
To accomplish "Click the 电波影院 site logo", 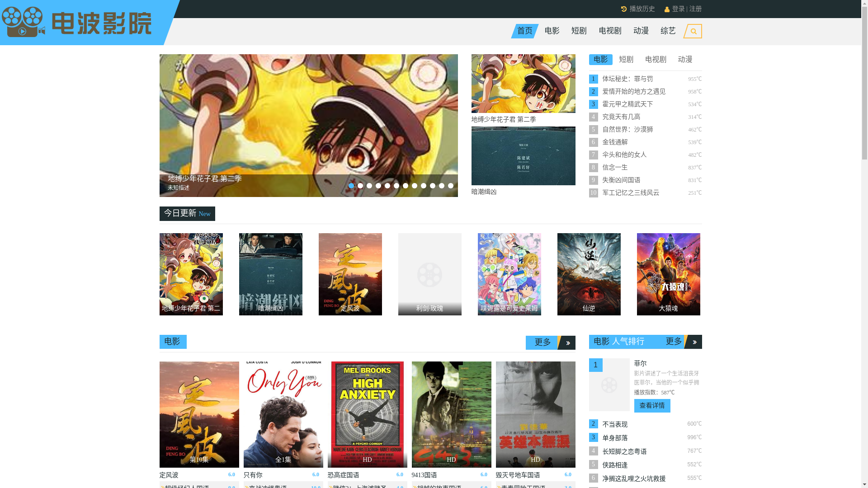I will (x=77, y=22).
